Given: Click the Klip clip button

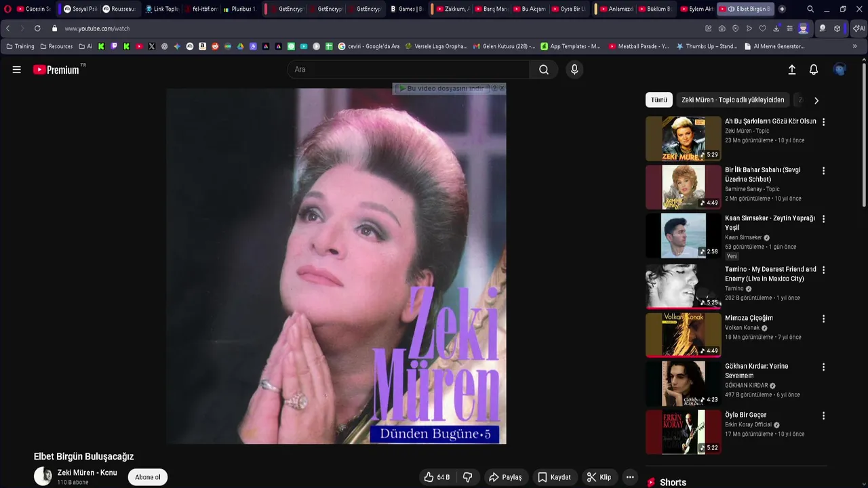Looking at the screenshot, I should 599,477.
